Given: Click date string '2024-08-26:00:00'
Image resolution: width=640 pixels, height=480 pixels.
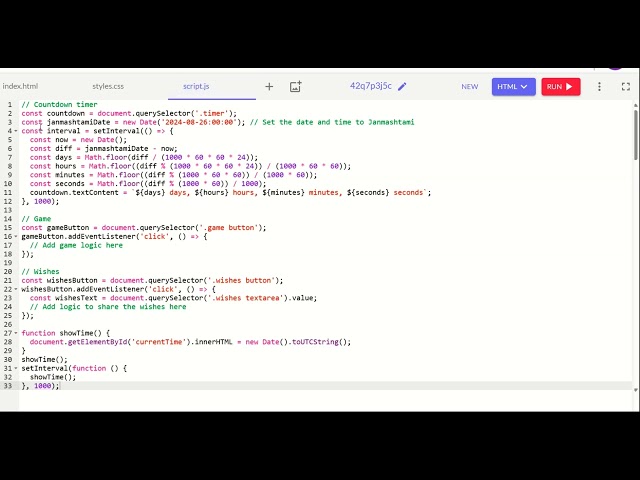Looking at the screenshot, I should pyautogui.click(x=199, y=122).
